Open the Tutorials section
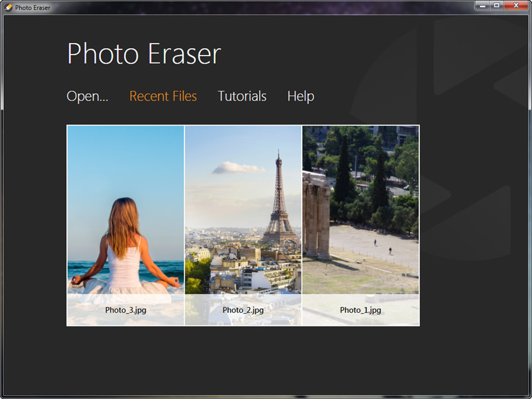This screenshot has height=399, width=532. pos(242,96)
